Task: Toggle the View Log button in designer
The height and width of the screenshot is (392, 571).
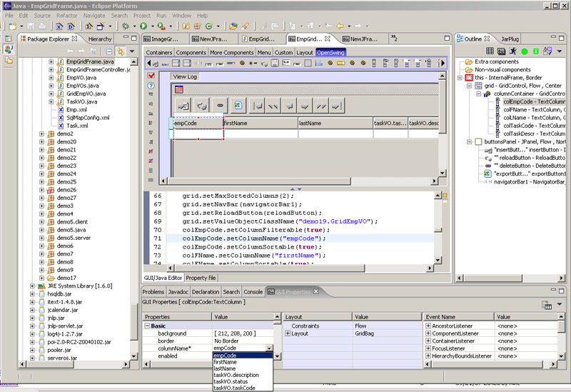Action: pos(186,76)
